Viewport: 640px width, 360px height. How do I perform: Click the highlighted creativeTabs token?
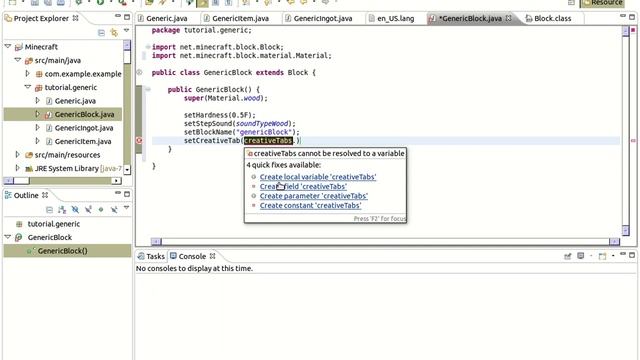tap(268, 141)
